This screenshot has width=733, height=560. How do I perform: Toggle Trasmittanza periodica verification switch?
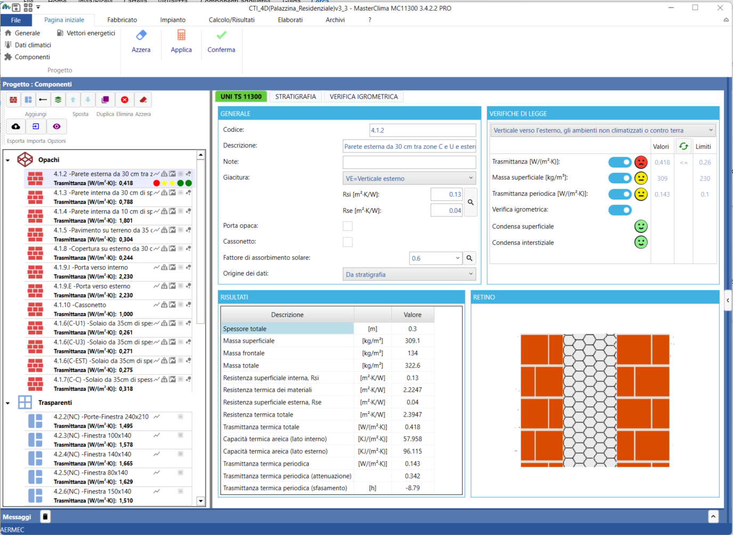tap(620, 194)
